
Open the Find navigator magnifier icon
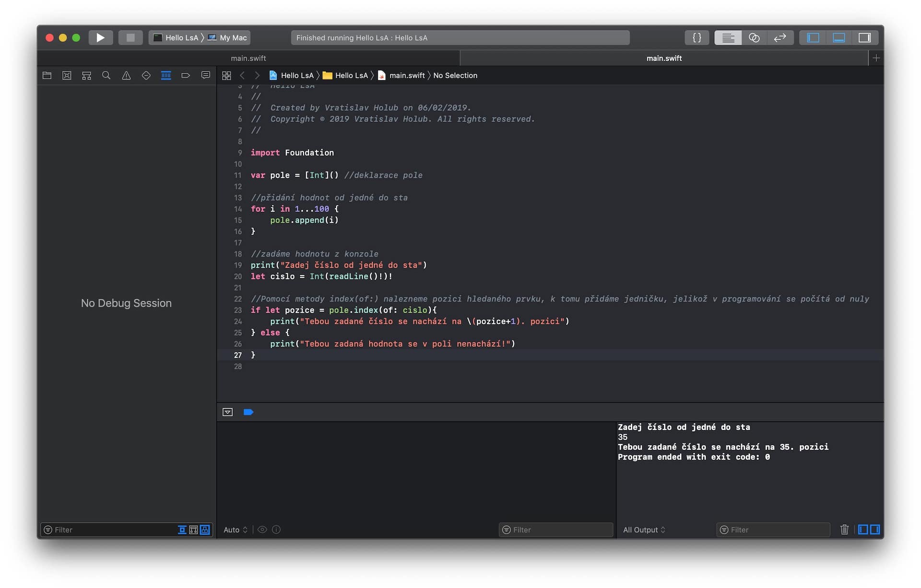click(106, 75)
